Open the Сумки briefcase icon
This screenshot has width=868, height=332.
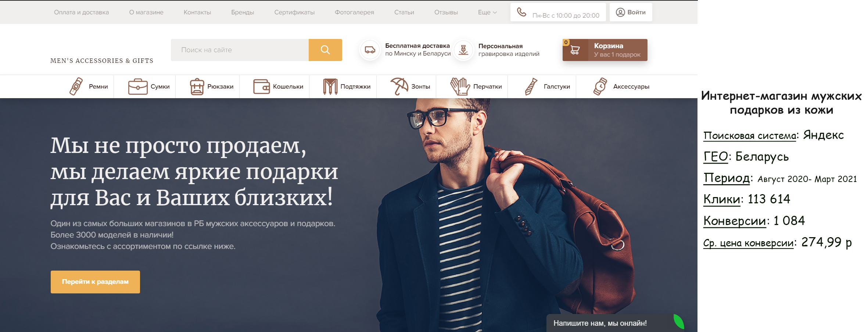pos(138,87)
